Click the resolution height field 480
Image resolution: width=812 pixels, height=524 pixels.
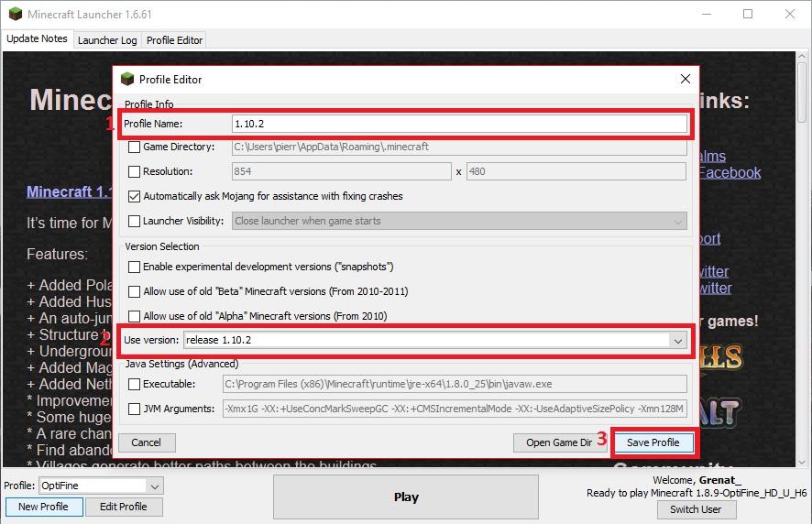coord(576,171)
